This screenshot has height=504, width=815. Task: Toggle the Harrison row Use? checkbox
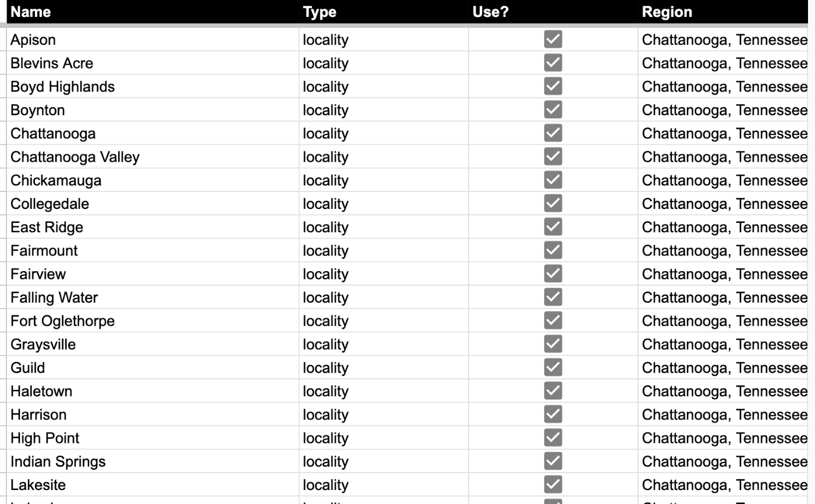[553, 414]
